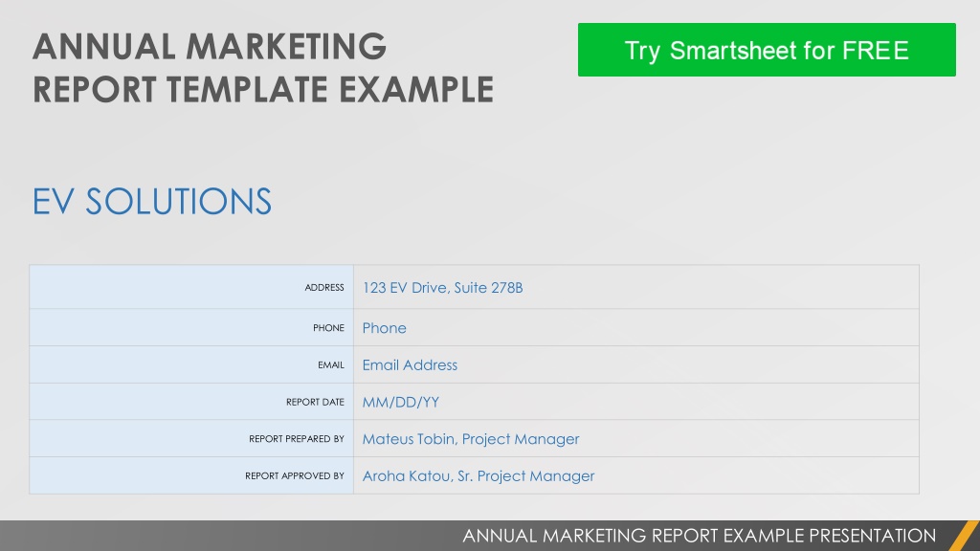Image resolution: width=980 pixels, height=551 pixels.
Task: Click the REPORT APPROVED BY label
Action: coord(295,475)
